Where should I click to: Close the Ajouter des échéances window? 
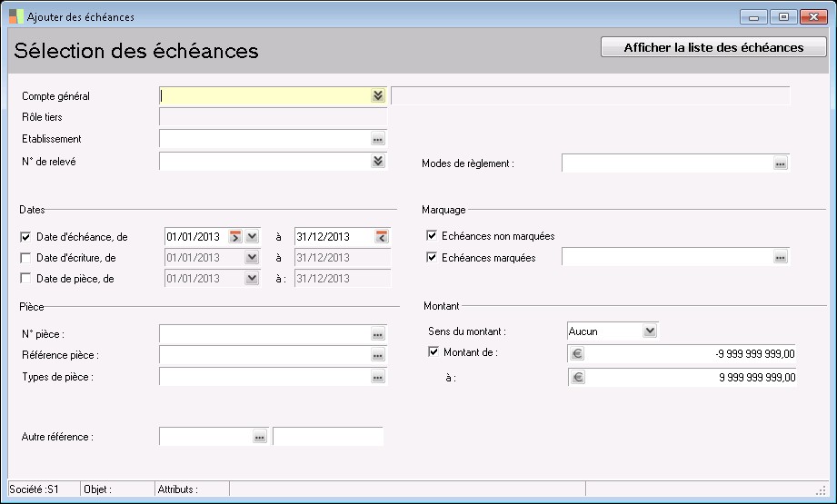pyautogui.click(x=813, y=17)
